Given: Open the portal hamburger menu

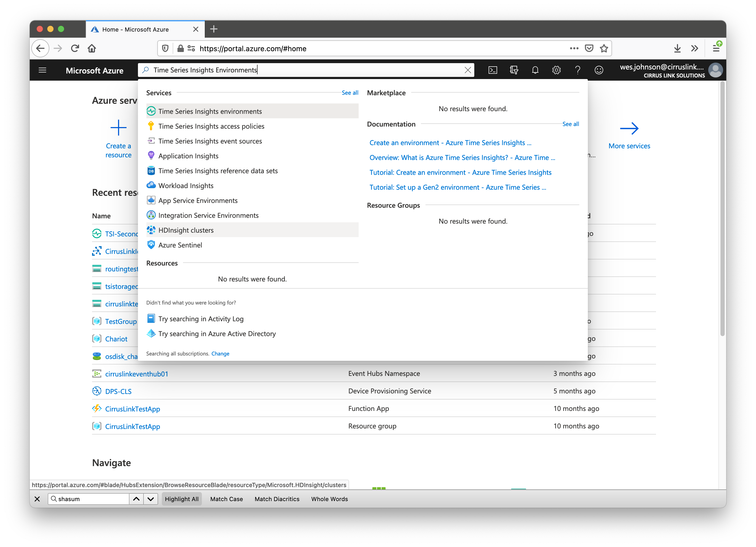Looking at the screenshot, I should click(42, 70).
